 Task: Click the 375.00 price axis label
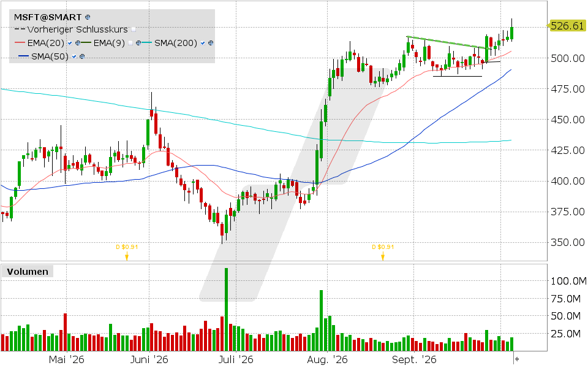coord(568,212)
